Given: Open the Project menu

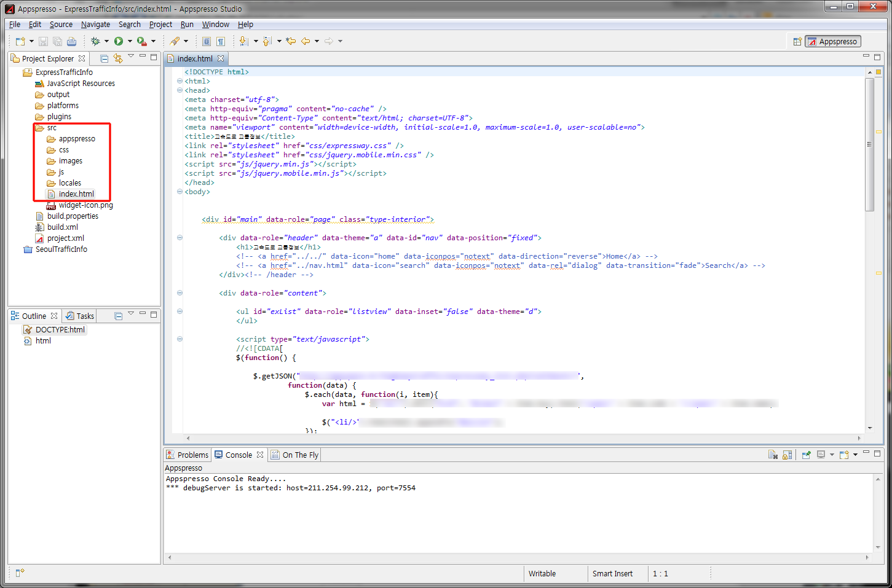Looking at the screenshot, I should tap(160, 25).
